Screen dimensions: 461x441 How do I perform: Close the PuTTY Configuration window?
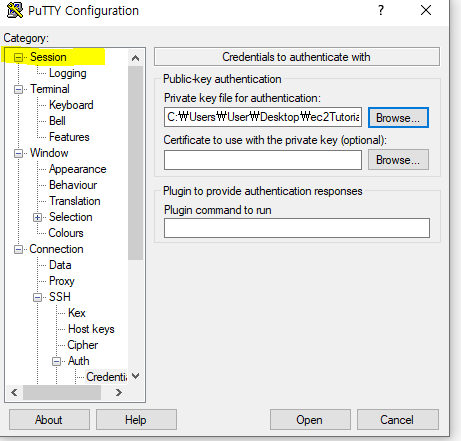tap(426, 10)
